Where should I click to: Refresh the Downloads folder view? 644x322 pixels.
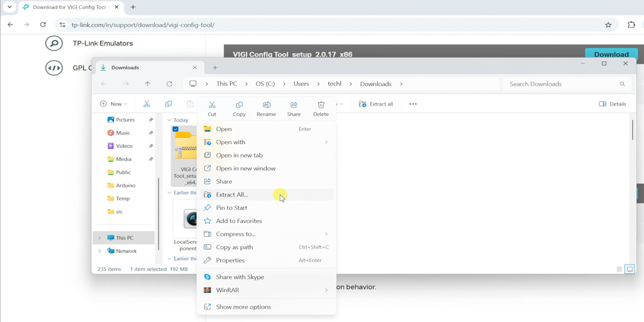(169, 84)
